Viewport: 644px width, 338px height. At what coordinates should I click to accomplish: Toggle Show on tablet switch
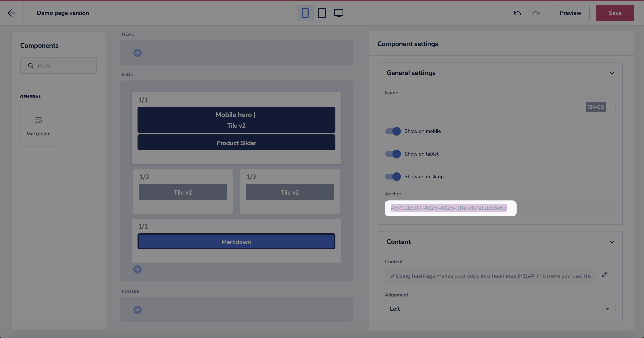tap(393, 154)
